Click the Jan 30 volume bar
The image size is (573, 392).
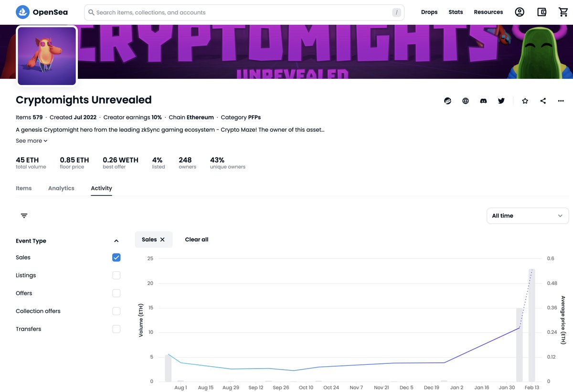[519, 345]
